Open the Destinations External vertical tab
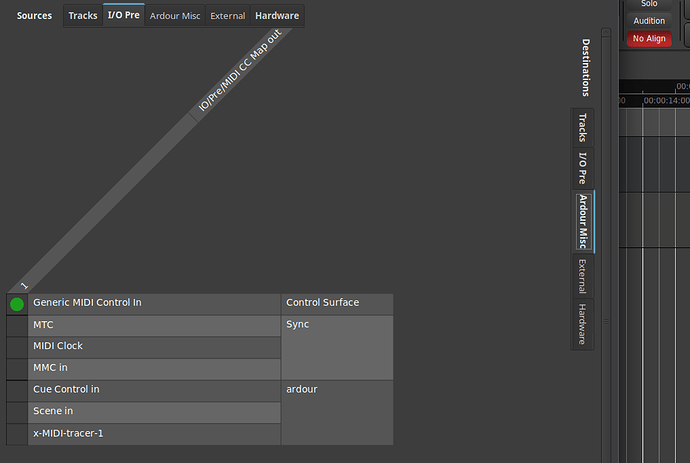690x463 pixels. 582,275
